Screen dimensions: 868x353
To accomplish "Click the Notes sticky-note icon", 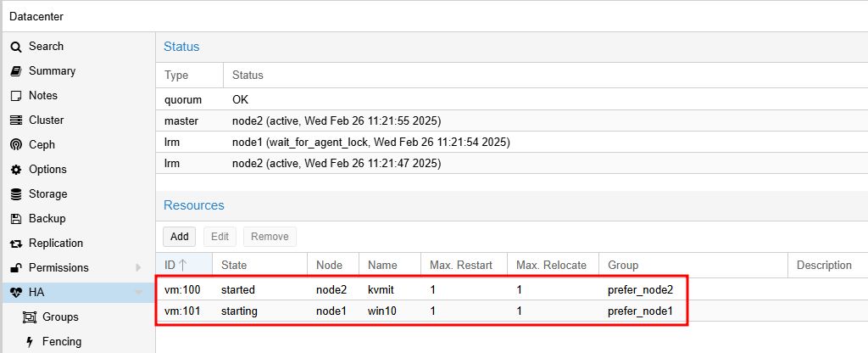I will point(17,96).
